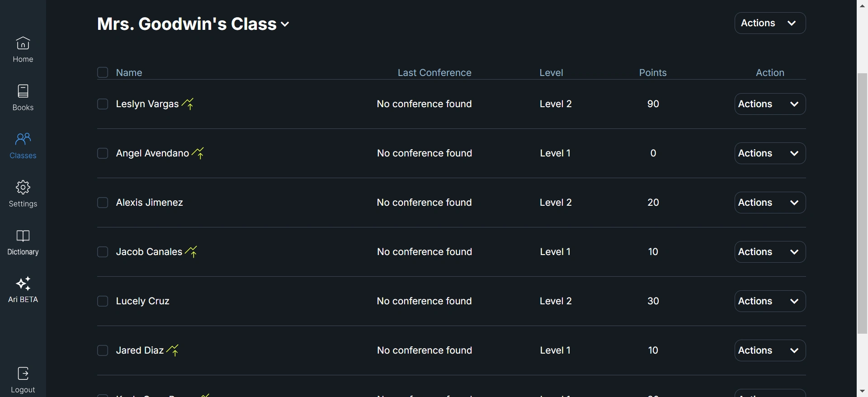Open Actions menu for Jared Diaz
Screen dimensions: 868x397
click(x=770, y=350)
